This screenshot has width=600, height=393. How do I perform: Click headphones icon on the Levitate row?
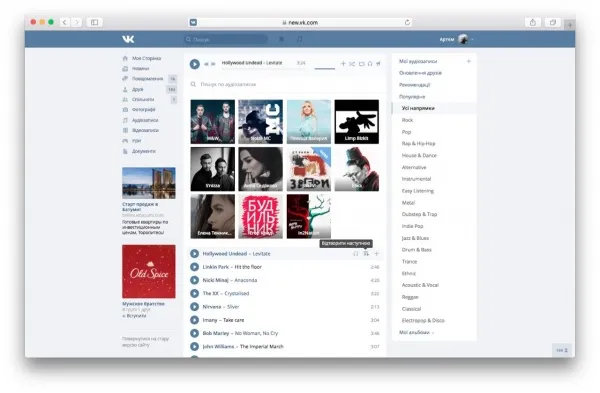(355, 254)
